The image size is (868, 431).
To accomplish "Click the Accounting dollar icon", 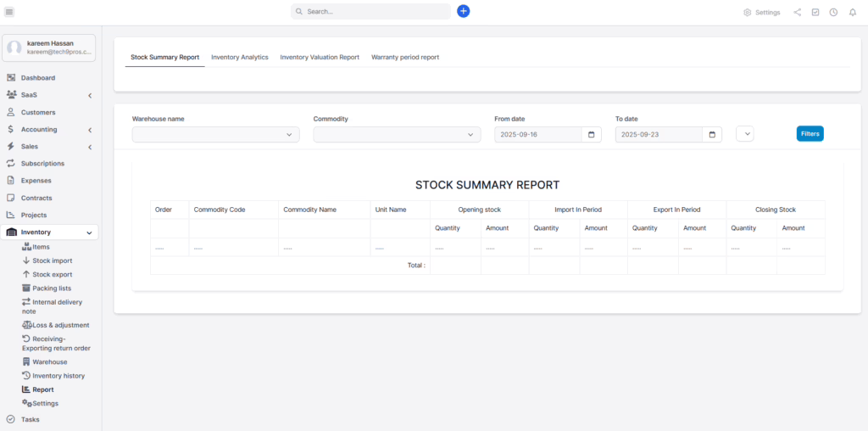I will tap(10, 129).
